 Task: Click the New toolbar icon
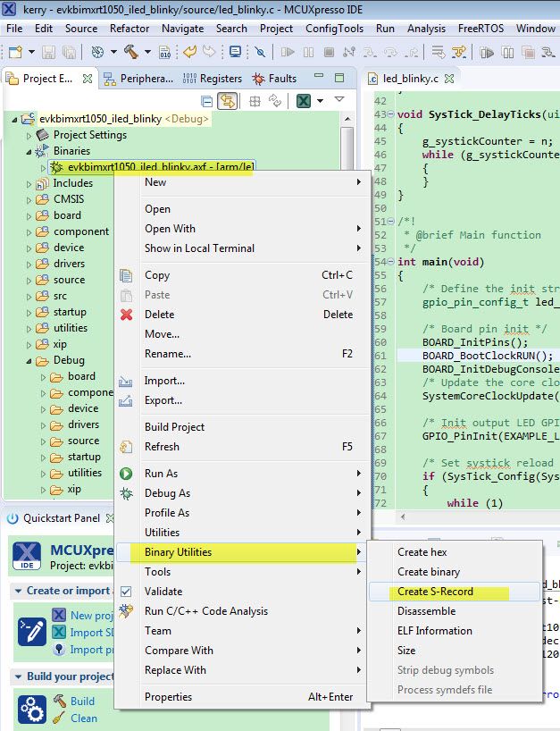tap(15, 52)
